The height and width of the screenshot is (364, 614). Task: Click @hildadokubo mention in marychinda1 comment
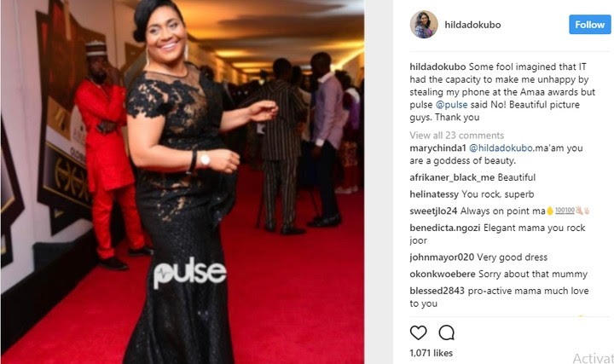[x=501, y=148]
